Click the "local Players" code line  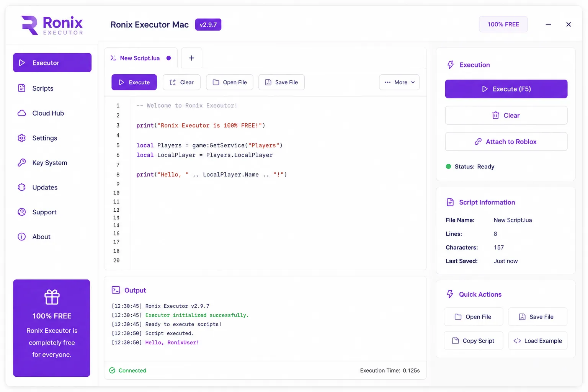209,145
